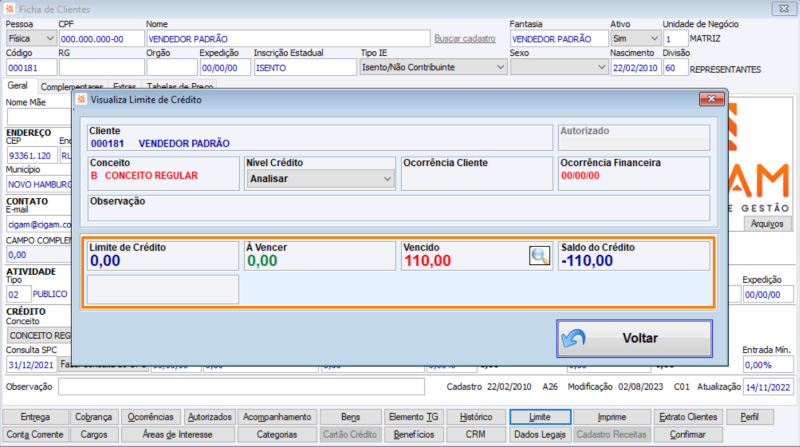Screen dimensions: 800x447
Task: Click the Divisão field showing 60
Action: pos(675,67)
